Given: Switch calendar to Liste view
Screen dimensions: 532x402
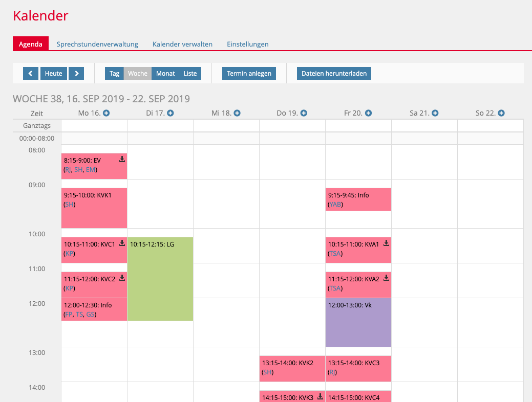Looking at the screenshot, I should point(190,74).
